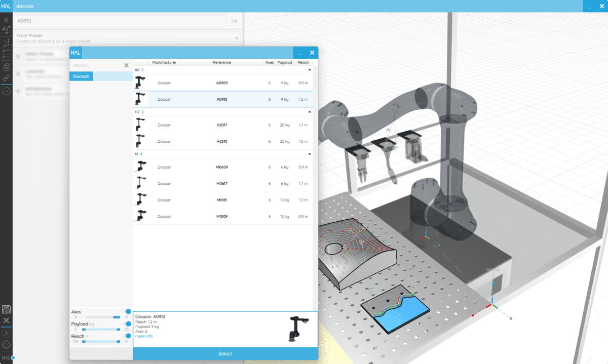Adjust the Payload range slider
Viewport: 608px width, 364px height.
(x=100, y=329)
